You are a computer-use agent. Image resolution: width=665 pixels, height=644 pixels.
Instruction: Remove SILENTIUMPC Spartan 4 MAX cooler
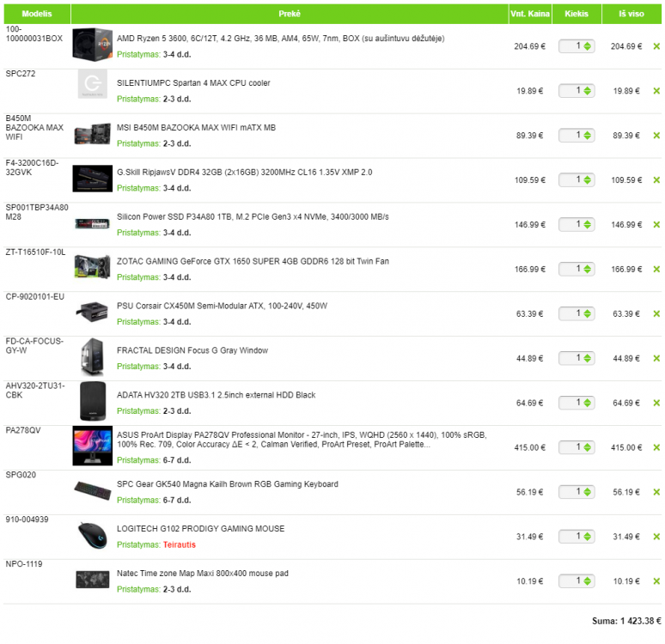656,91
